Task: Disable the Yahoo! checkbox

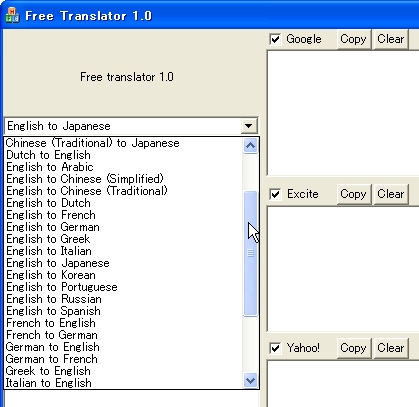Action: 275,348
